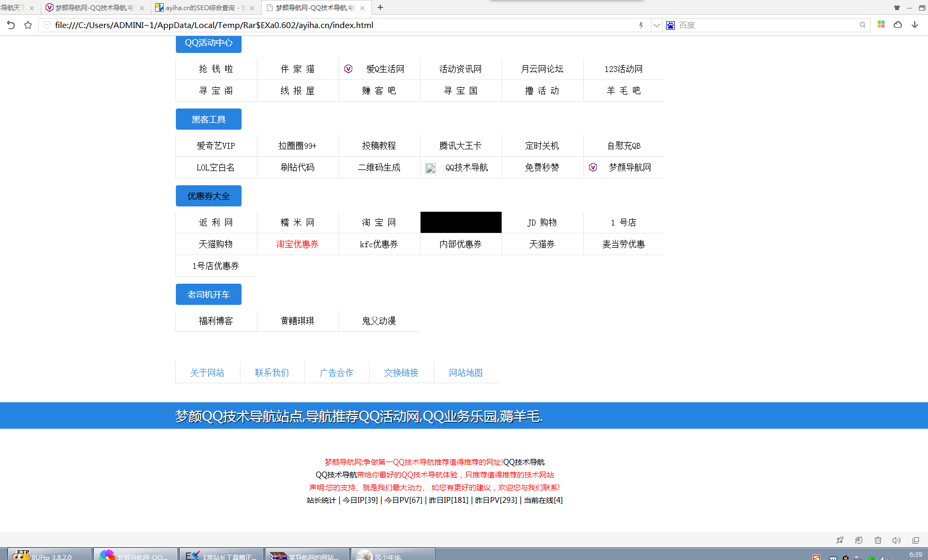Click the 百度 search input box
This screenshot has height=560, width=928.
pyautogui.click(x=765, y=25)
